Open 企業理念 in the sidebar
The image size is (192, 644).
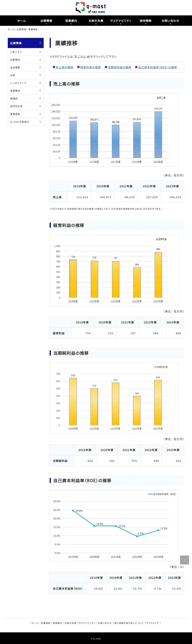click(x=26, y=60)
